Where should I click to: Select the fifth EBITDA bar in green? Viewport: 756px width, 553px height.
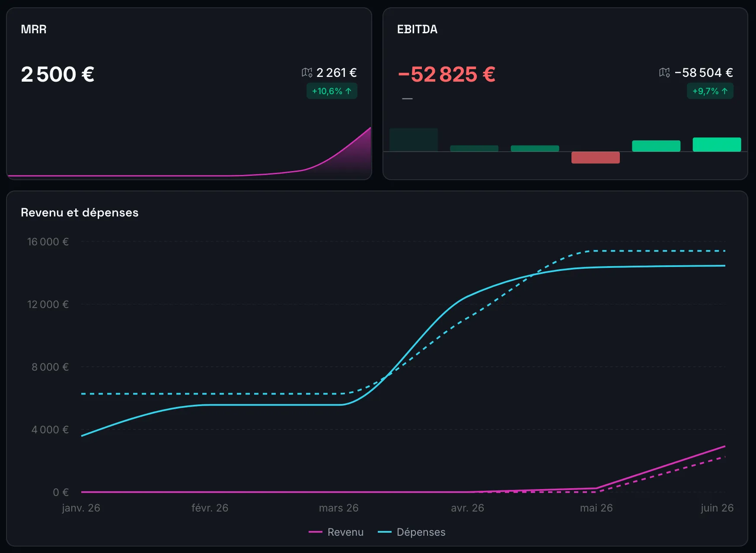click(x=656, y=146)
